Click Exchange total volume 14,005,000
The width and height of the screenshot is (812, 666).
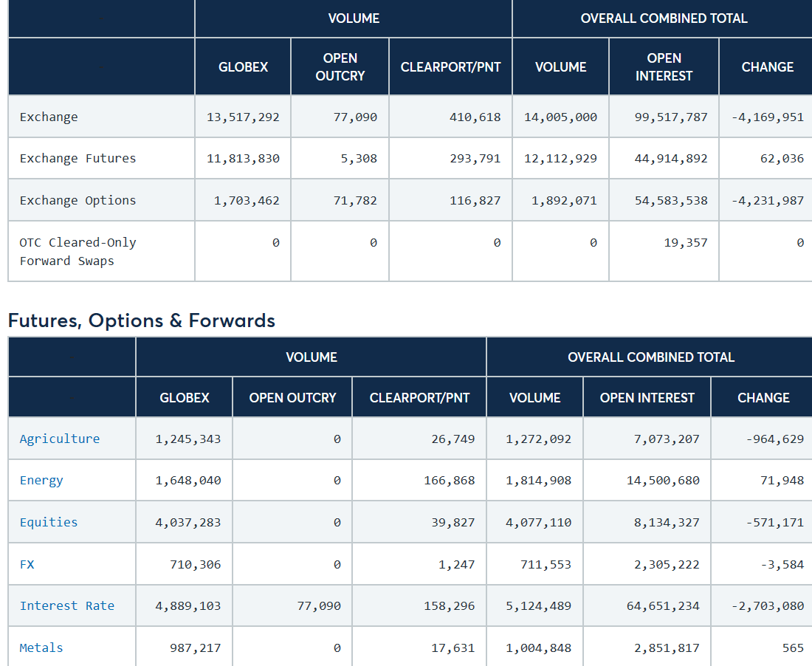[560, 117]
